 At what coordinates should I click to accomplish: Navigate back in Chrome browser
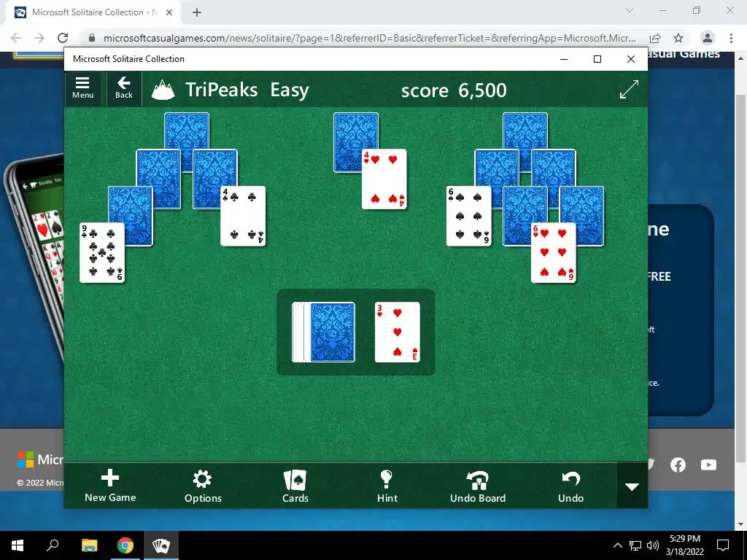pos(16,38)
